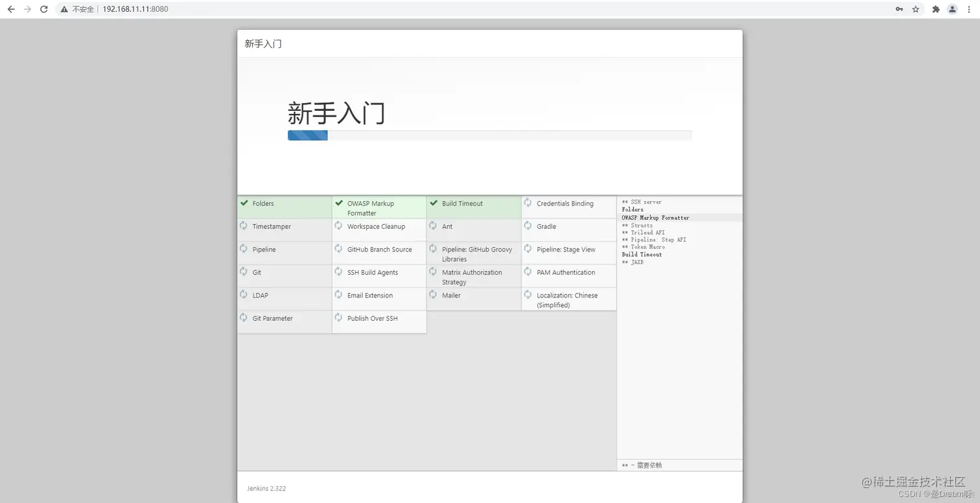Reload the page with refresh icon
This screenshot has width=980, height=503.
click(43, 9)
